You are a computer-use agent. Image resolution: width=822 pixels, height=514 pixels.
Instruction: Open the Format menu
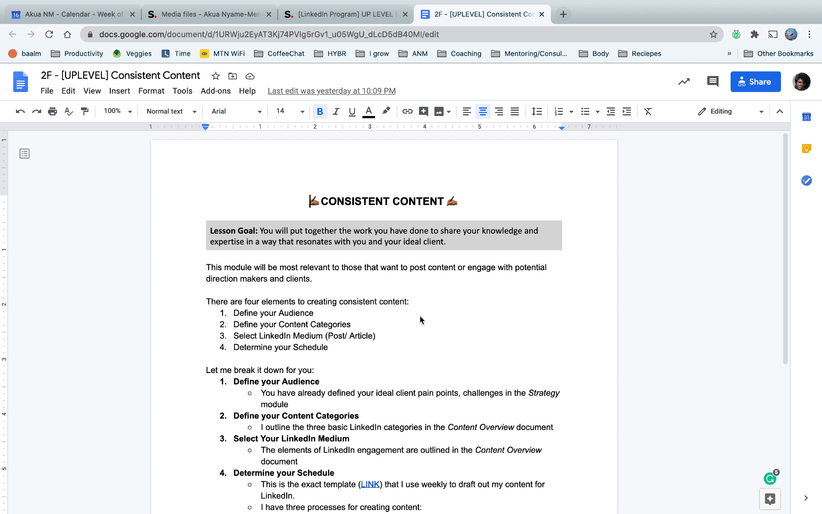tap(151, 91)
